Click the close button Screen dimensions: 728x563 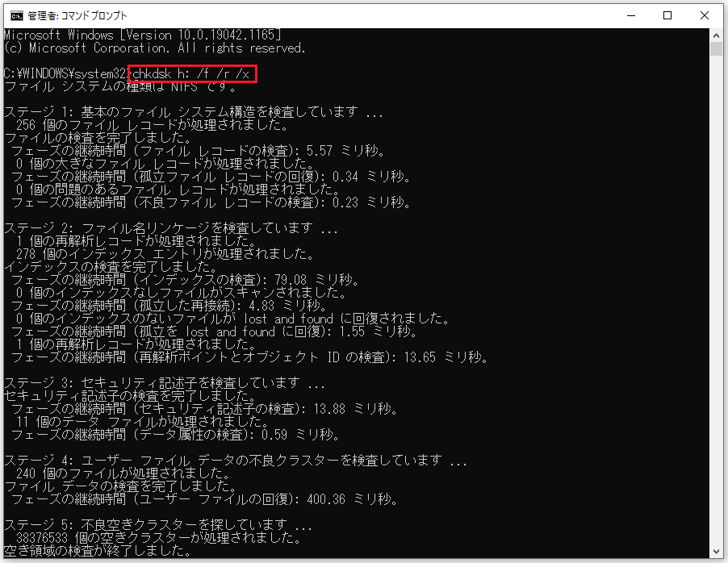(x=704, y=15)
